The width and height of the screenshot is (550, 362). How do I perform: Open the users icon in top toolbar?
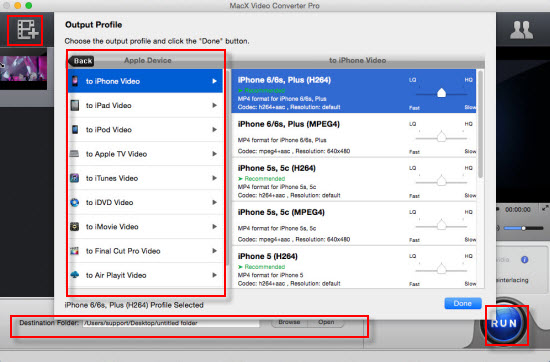521,30
